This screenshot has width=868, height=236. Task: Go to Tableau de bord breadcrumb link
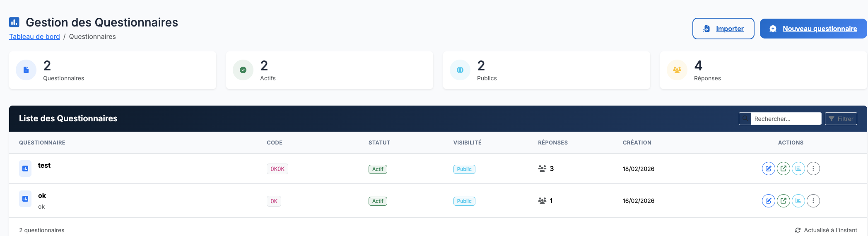click(34, 36)
